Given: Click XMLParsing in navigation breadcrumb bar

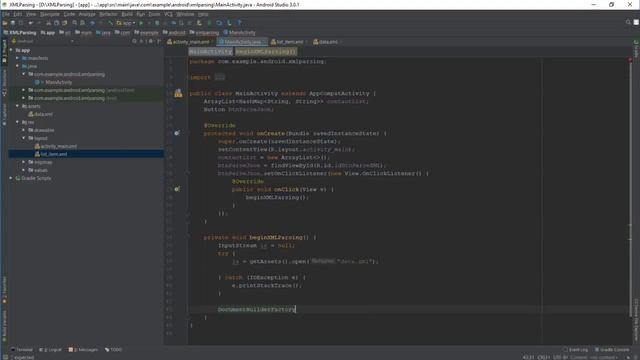Looking at the screenshot, I should [20, 33].
